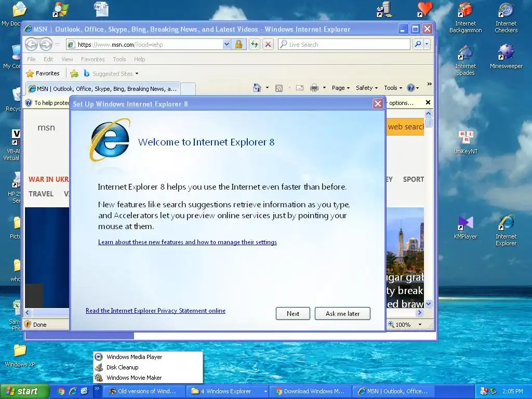
Task: Open the Privacy Statement online link
Action: coord(155,311)
